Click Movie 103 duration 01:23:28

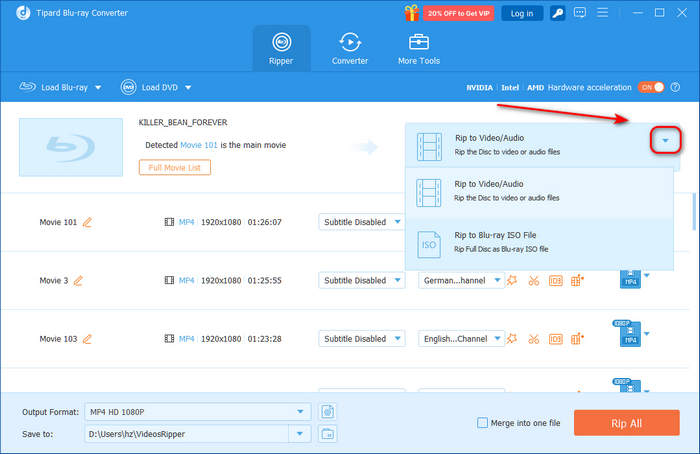tap(265, 339)
